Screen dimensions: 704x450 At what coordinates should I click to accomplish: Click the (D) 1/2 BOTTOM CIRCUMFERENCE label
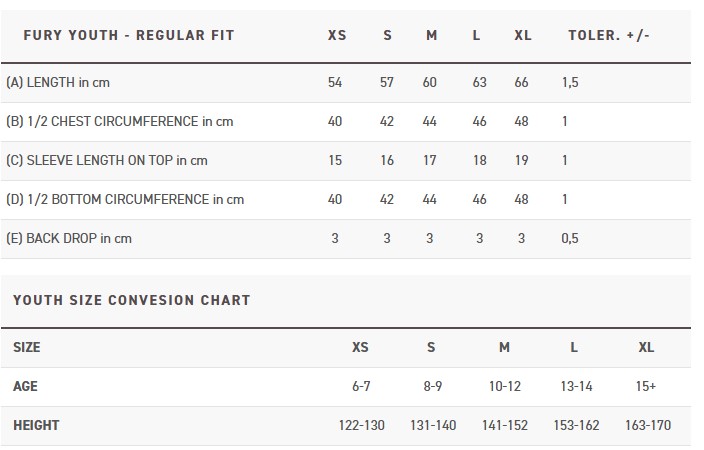(125, 199)
